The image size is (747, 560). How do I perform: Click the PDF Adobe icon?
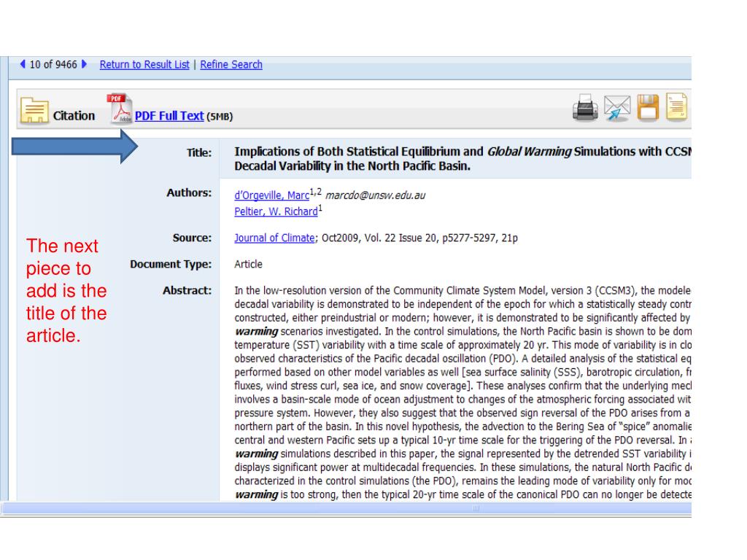point(119,108)
